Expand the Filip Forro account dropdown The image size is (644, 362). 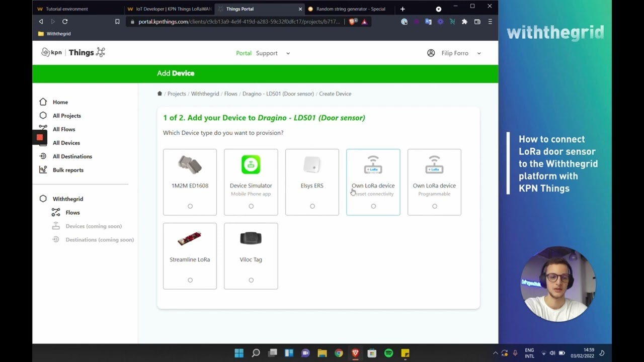point(478,53)
